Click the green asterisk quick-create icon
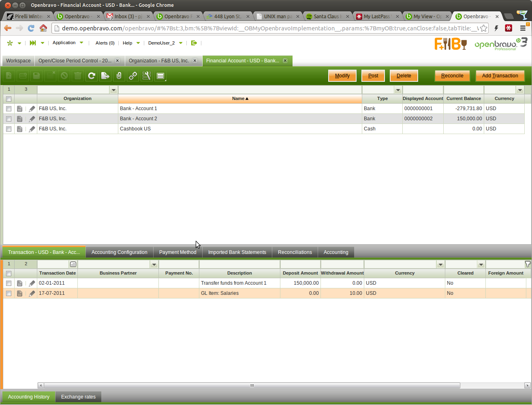Viewport: 532px width, 405px height. 10,43
